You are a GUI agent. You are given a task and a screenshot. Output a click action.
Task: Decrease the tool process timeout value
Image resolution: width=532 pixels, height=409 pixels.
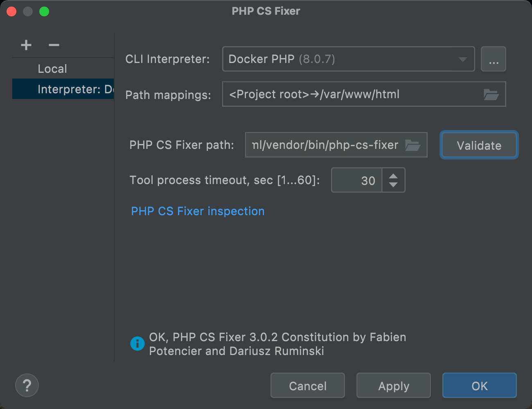(393, 185)
